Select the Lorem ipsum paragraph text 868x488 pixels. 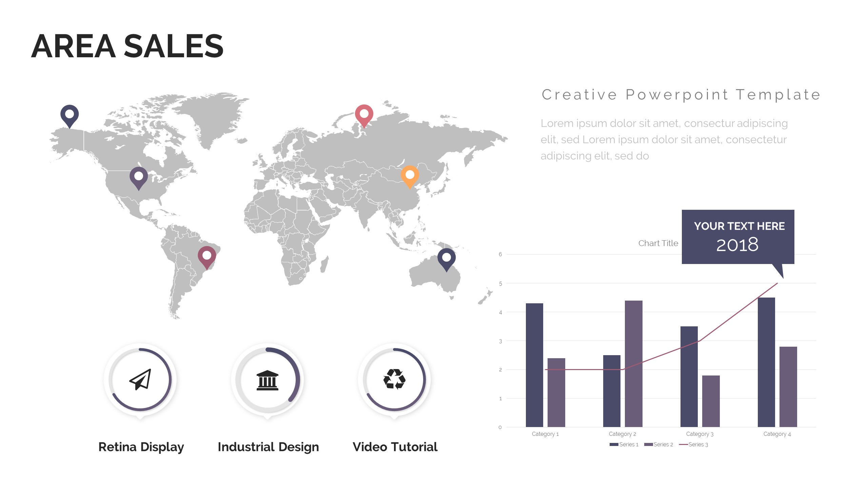point(664,140)
